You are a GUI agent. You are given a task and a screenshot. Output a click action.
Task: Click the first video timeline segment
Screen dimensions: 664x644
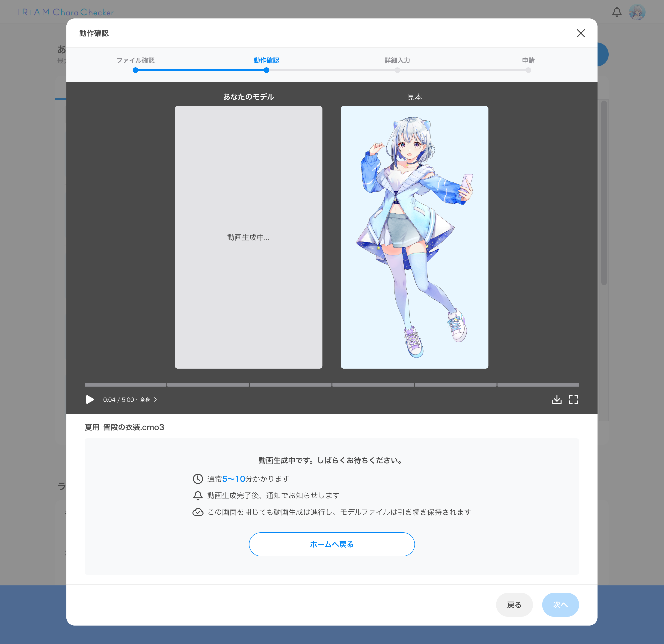pyautogui.click(x=125, y=385)
